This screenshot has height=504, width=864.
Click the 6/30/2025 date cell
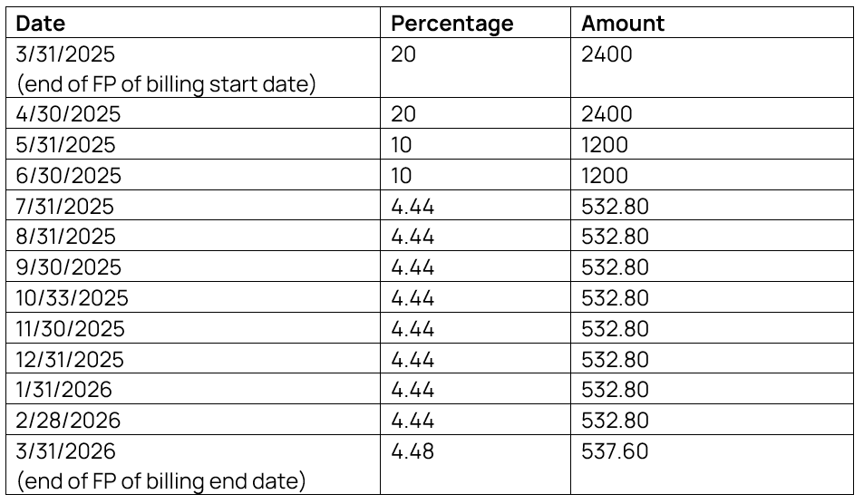pyautogui.click(x=68, y=176)
